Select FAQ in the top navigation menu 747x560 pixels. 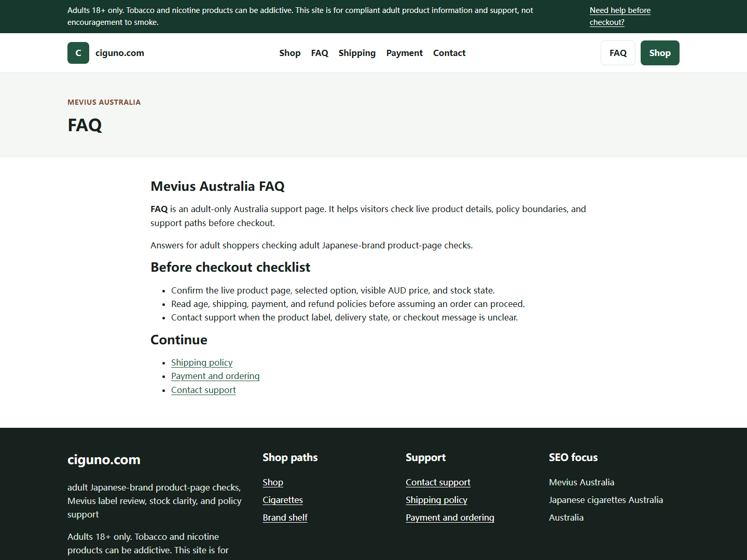[x=320, y=53]
